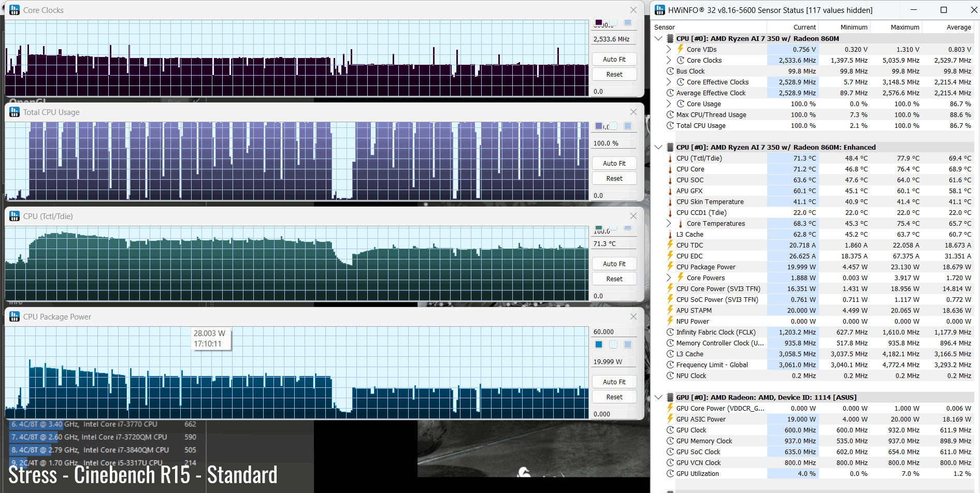
Task: Click Reset in CPU Package Power graph
Action: [614, 397]
